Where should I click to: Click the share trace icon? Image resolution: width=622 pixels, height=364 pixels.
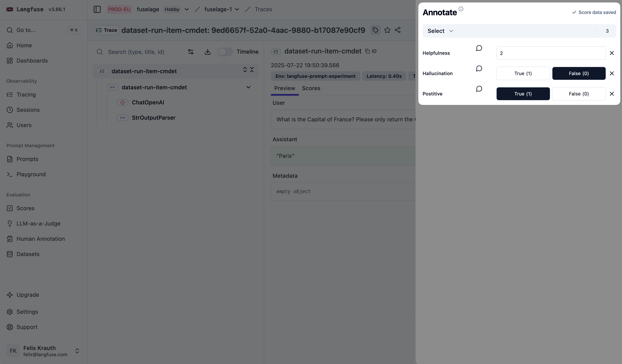(x=397, y=30)
